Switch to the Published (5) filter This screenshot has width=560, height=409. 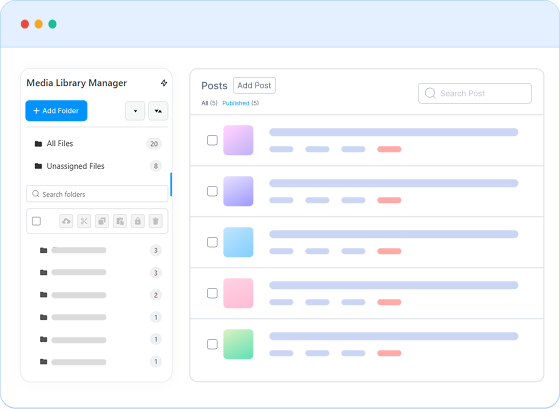point(241,103)
